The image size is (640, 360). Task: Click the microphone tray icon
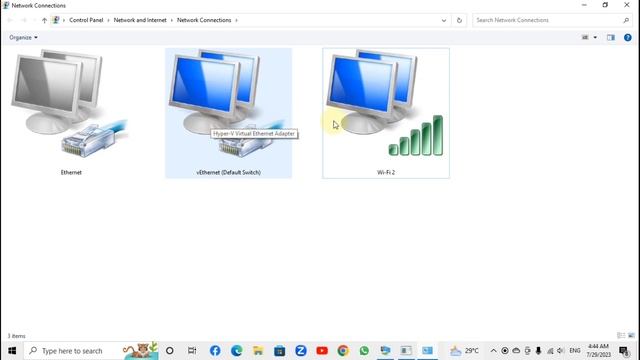click(x=538, y=351)
